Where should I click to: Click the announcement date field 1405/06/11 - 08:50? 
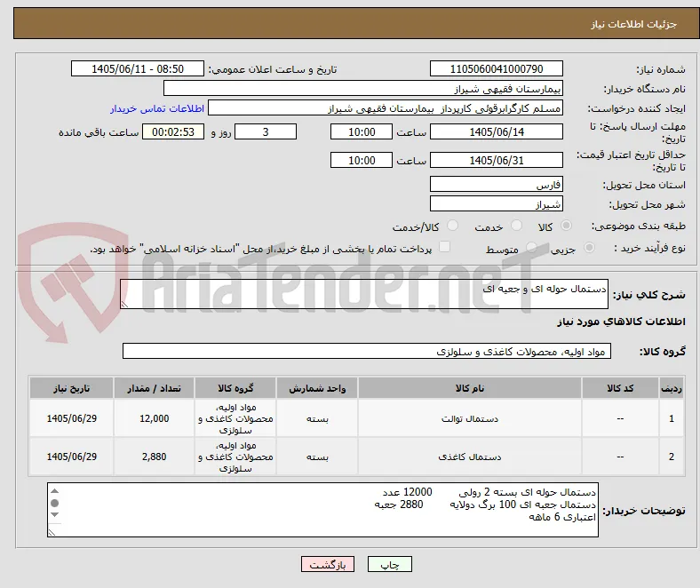[x=138, y=68]
